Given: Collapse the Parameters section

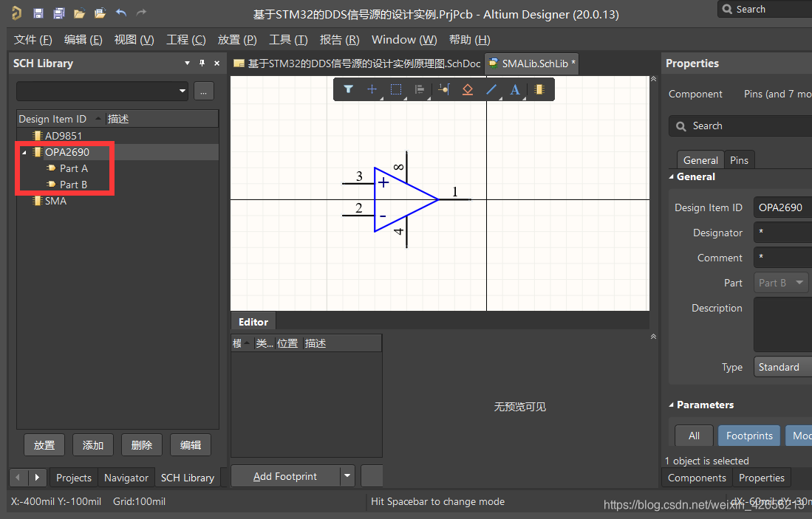Looking at the screenshot, I should point(672,405).
